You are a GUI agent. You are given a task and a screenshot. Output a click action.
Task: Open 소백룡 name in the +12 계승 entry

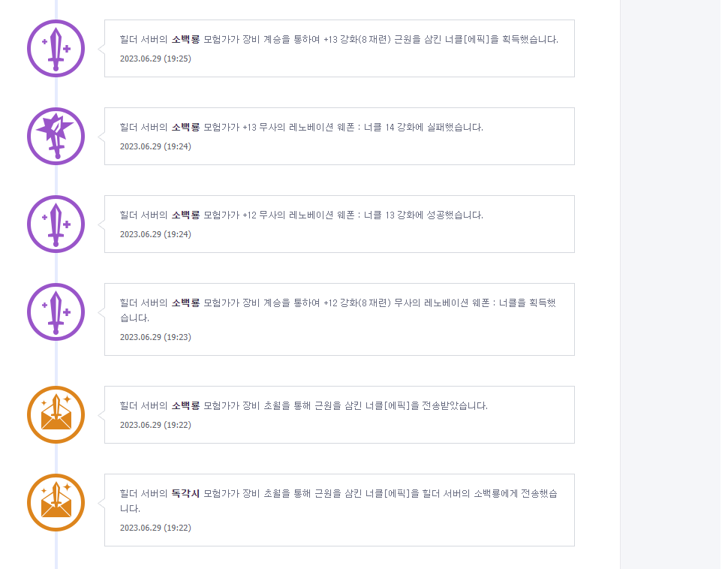click(185, 303)
